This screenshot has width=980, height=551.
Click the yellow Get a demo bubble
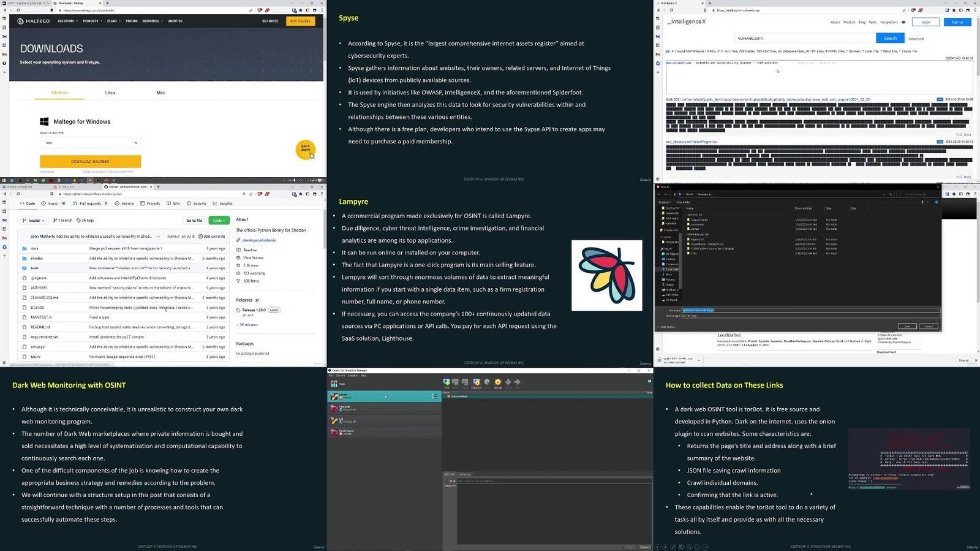(x=305, y=150)
